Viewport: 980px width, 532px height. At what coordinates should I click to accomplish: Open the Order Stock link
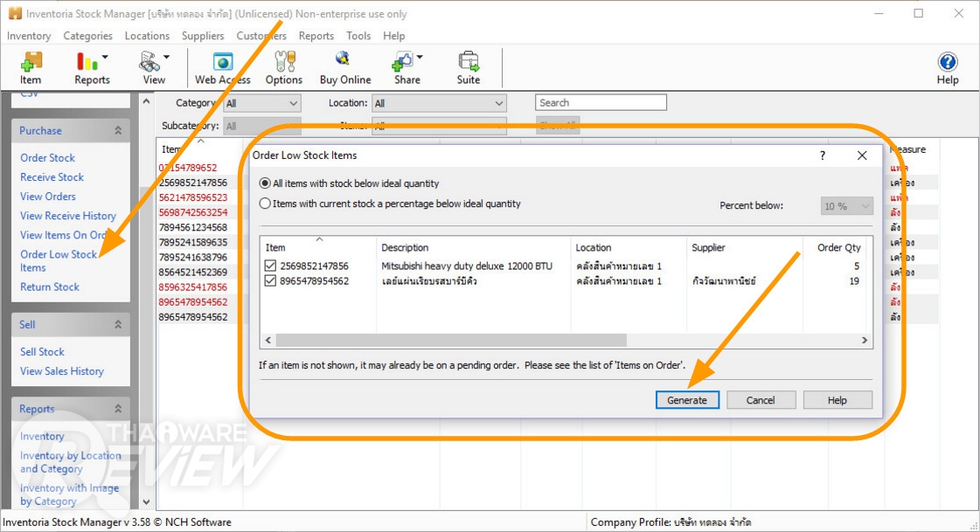click(47, 158)
